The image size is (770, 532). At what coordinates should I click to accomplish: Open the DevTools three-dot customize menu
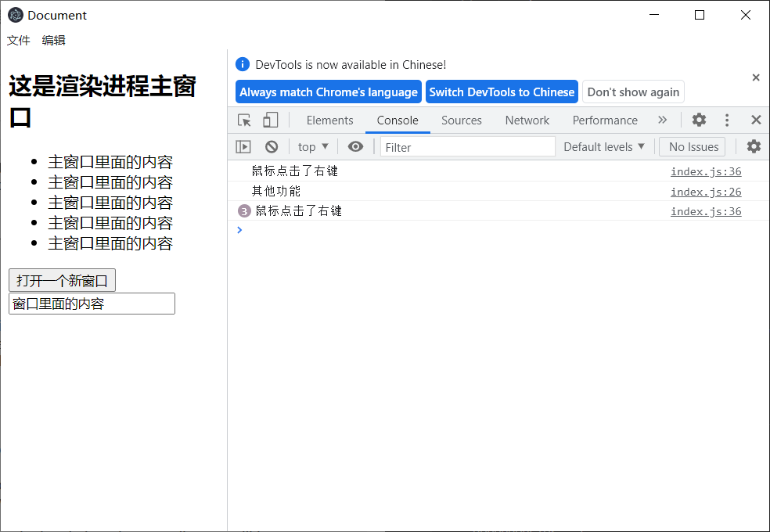point(727,120)
